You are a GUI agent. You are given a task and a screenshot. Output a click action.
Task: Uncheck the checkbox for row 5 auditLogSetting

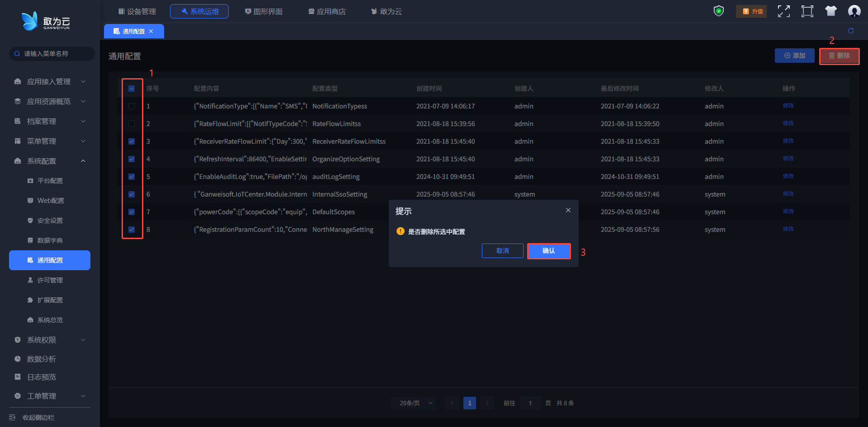pyautogui.click(x=132, y=177)
